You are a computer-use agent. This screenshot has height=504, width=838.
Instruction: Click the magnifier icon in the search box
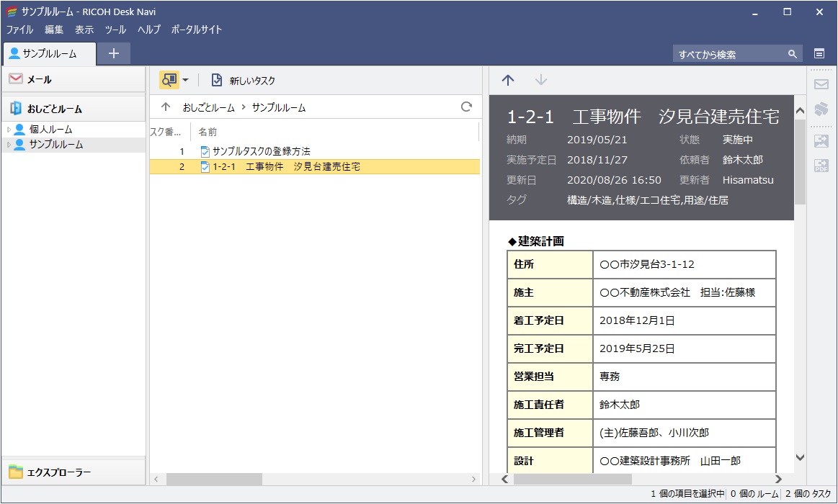click(792, 53)
